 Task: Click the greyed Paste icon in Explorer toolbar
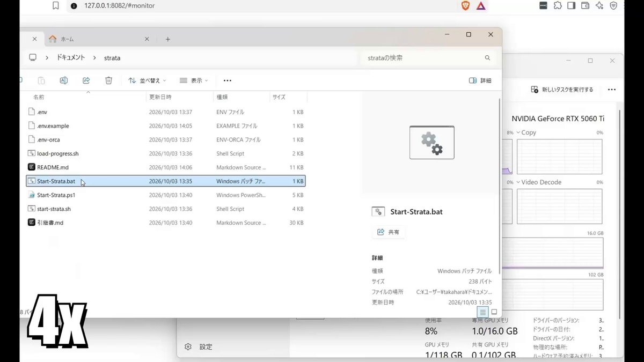click(x=41, y=80)
